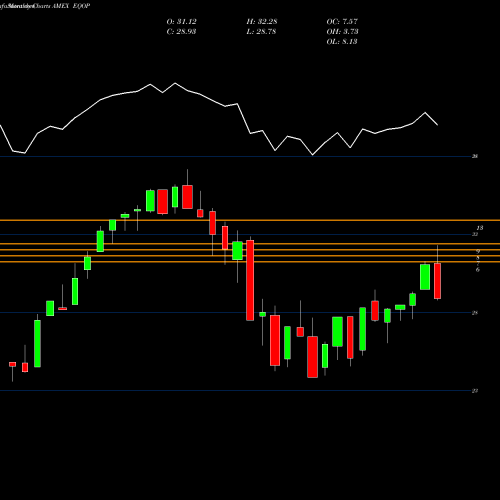Select the low price L: 28.78

point(261,32)
